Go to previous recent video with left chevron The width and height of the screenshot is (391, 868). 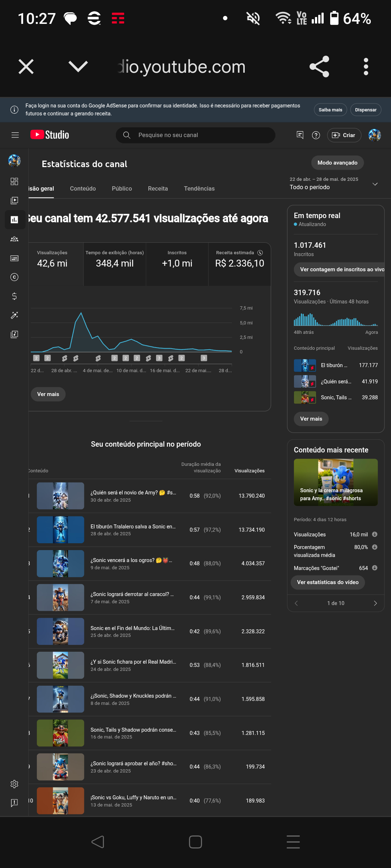click(296, 603)
